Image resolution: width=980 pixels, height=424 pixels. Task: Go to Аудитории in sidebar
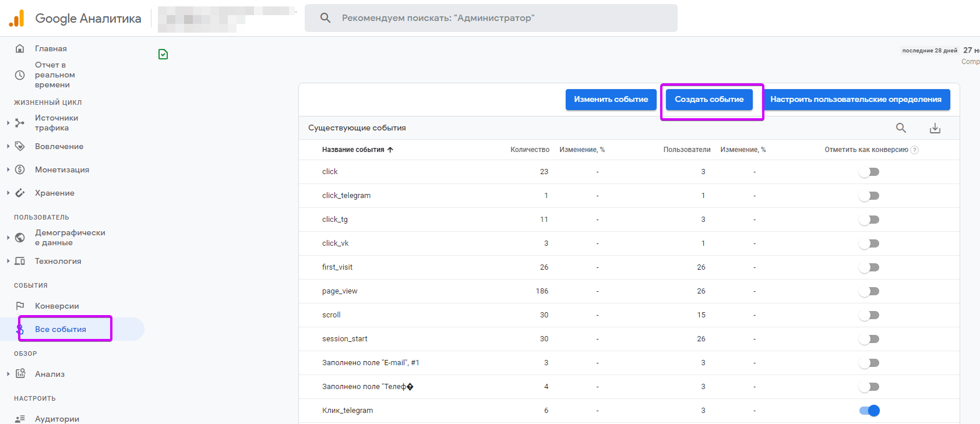point(57,419)
